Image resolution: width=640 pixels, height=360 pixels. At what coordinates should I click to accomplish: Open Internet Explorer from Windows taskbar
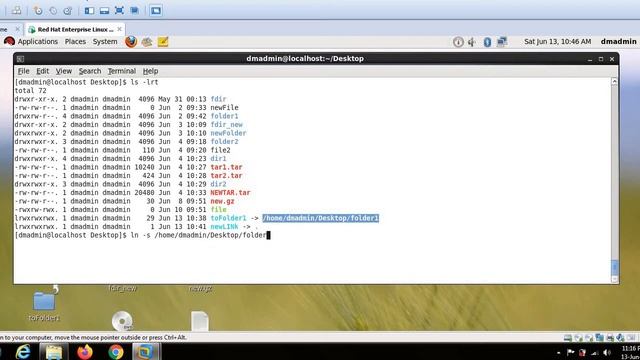pyautogui.click(x=23, y=352)
